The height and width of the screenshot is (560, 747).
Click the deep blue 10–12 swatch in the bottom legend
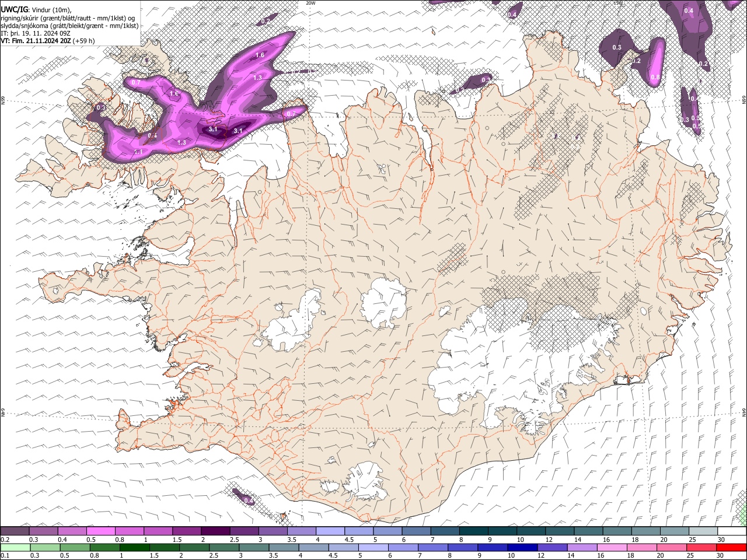point(521,547)
